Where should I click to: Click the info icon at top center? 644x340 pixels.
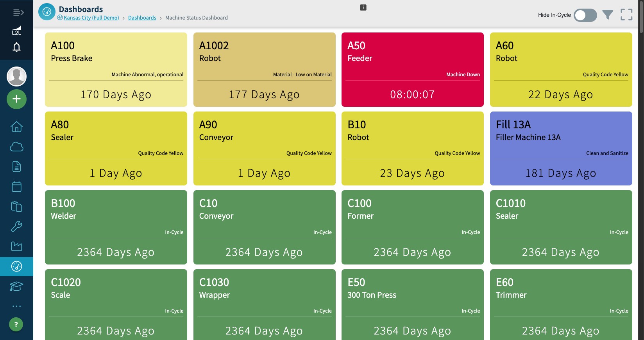tap(363, 7)
